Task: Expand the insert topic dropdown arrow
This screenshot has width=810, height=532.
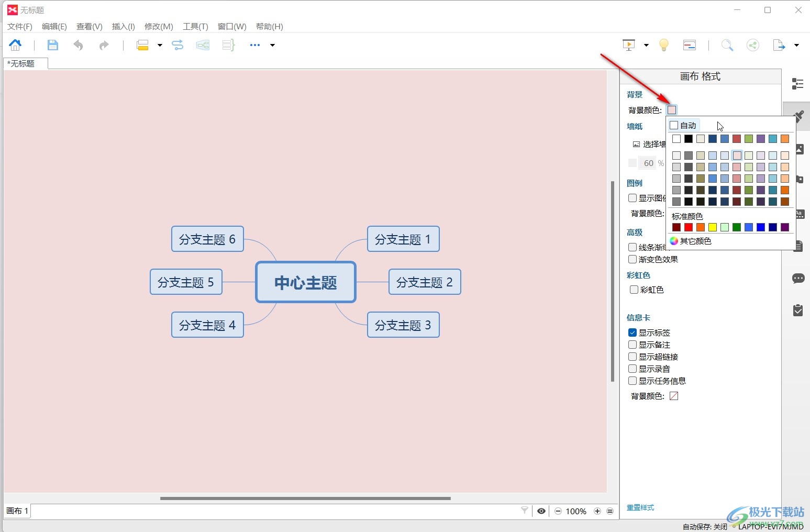Action: 160,46
